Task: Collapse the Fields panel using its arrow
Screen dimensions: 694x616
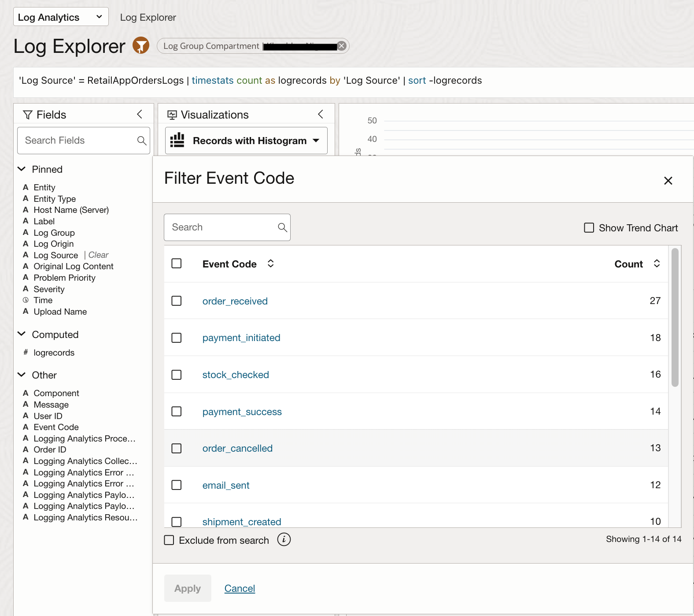Action: (x=140, y=115)
